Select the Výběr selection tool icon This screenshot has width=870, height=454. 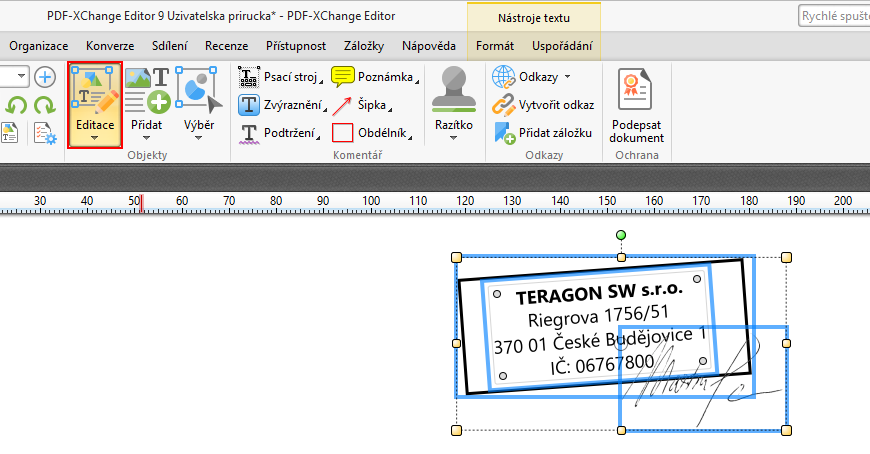coord(199,90)
